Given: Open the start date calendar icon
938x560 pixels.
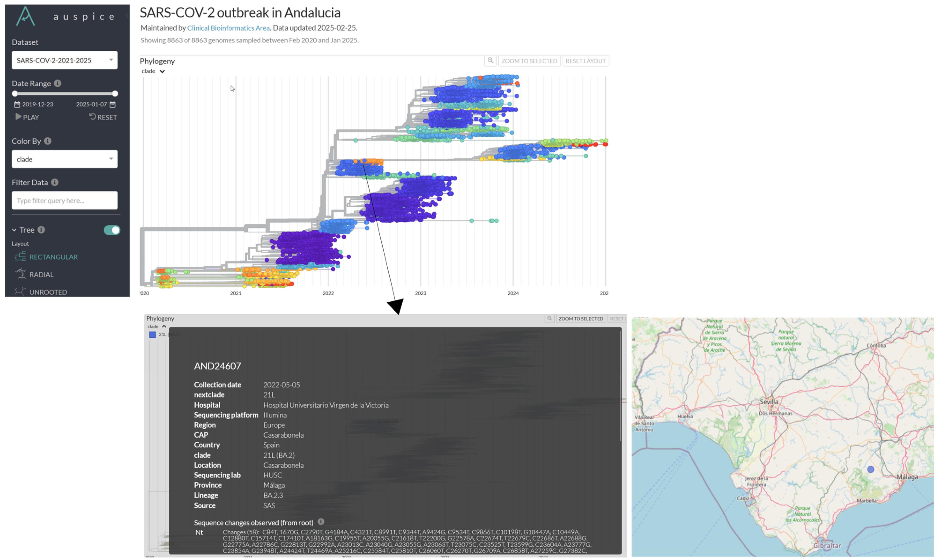Looking at the screenshot, I should pyautogui.click(x=17, y=105).
